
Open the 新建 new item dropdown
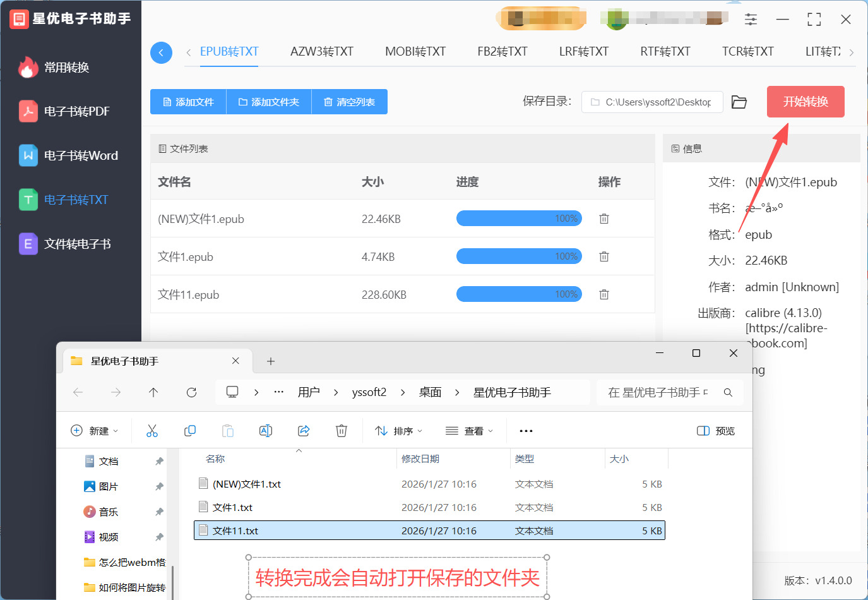pyautogui.click(x=94, y=431)
